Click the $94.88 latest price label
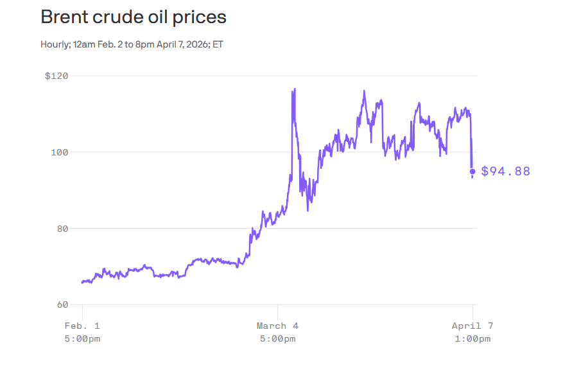Screen dimensions: 588x368 [506, 171]
